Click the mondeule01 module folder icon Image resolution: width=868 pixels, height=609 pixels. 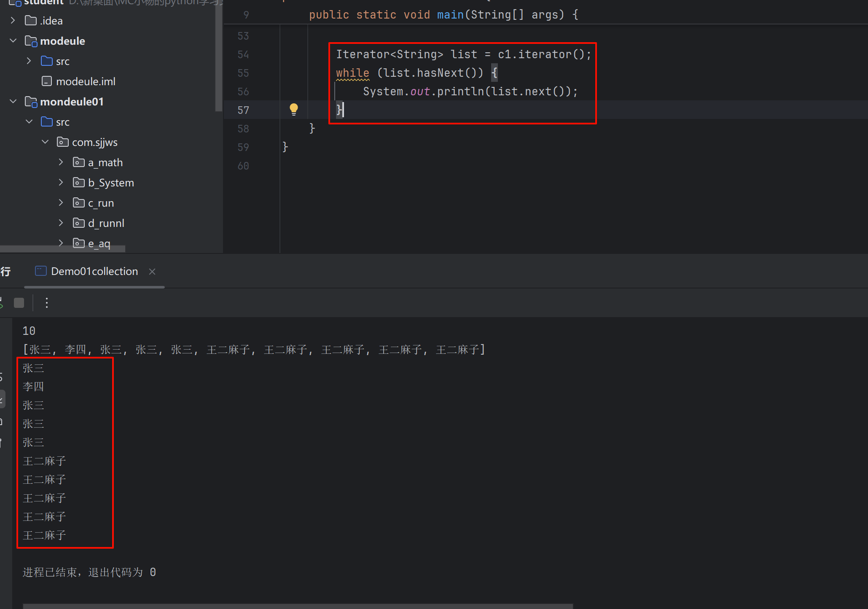coord(31,102)
